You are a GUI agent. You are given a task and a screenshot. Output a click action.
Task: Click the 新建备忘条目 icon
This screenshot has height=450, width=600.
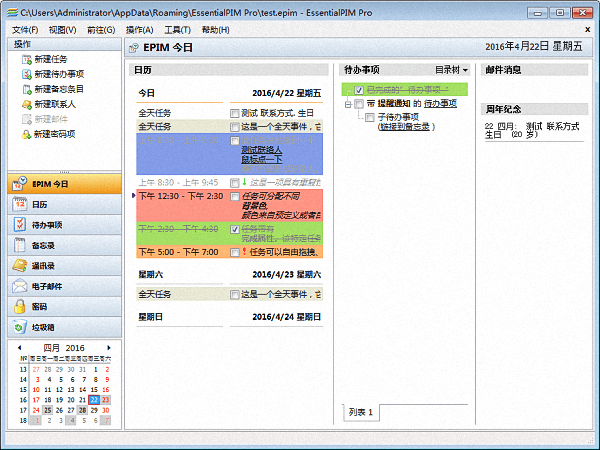pos(26,89)
